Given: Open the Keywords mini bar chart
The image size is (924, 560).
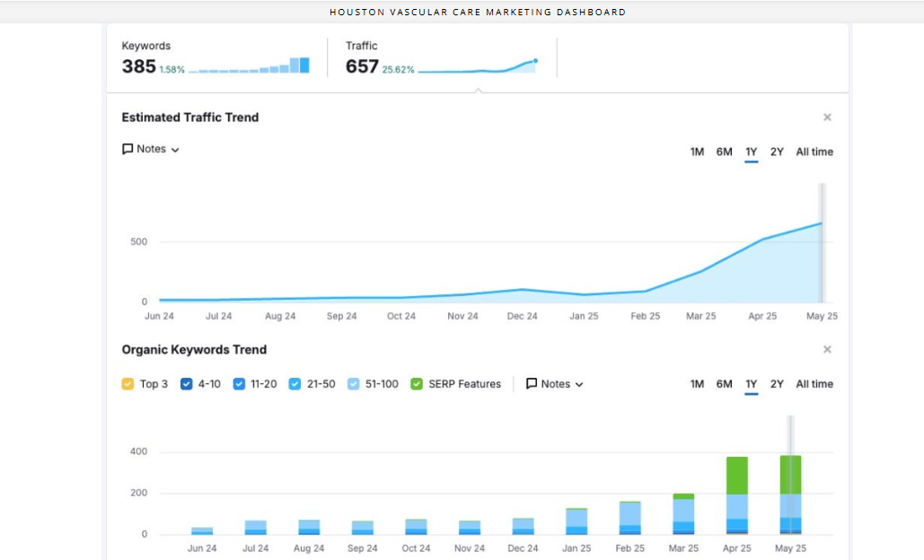Looking at the screenshot, I should [249, 66].
